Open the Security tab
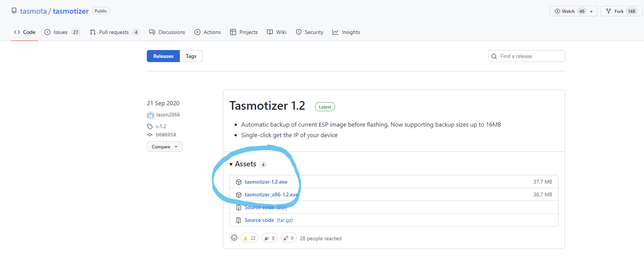644x257 pixels. pos(309,32)
